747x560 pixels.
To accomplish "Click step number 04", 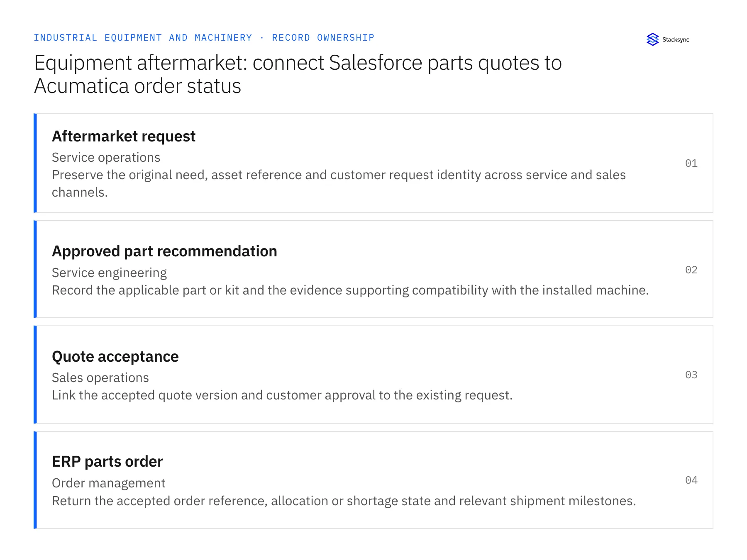I will (691, 480).
